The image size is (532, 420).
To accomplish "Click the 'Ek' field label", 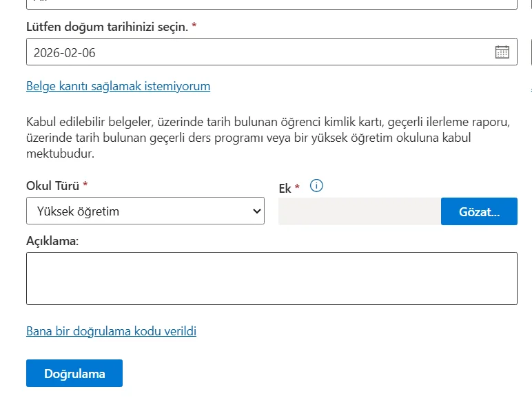I will tap(285, 187).
